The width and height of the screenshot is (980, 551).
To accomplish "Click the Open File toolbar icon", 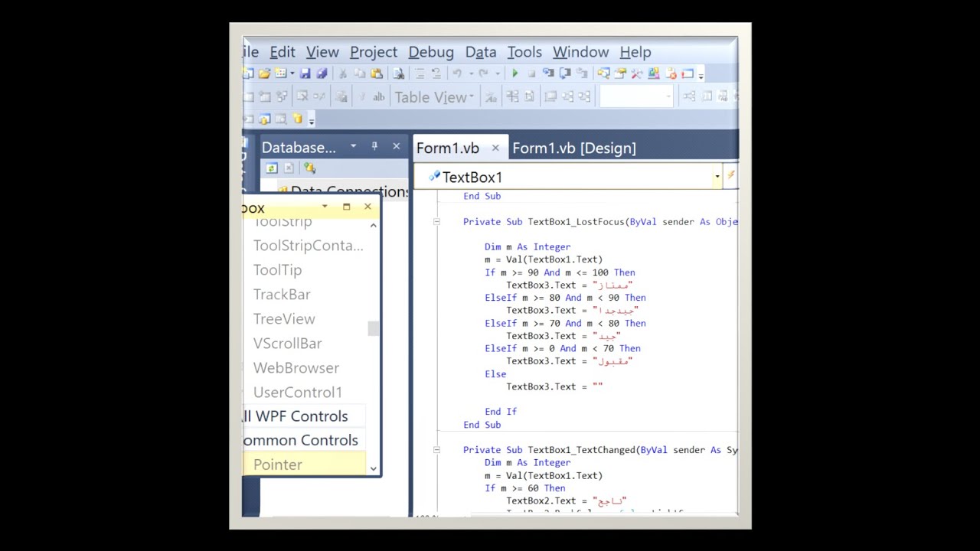I will click(x=264, y=73).
